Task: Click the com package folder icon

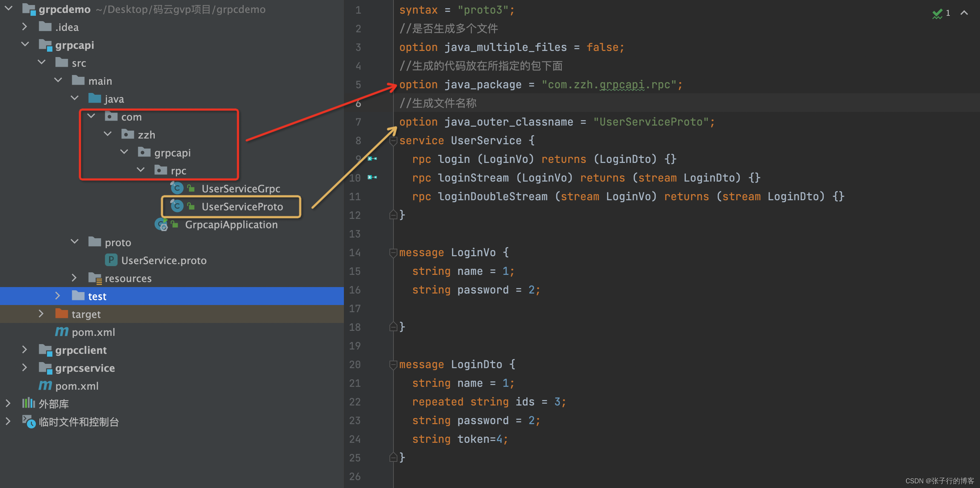Action: (111, 116)
